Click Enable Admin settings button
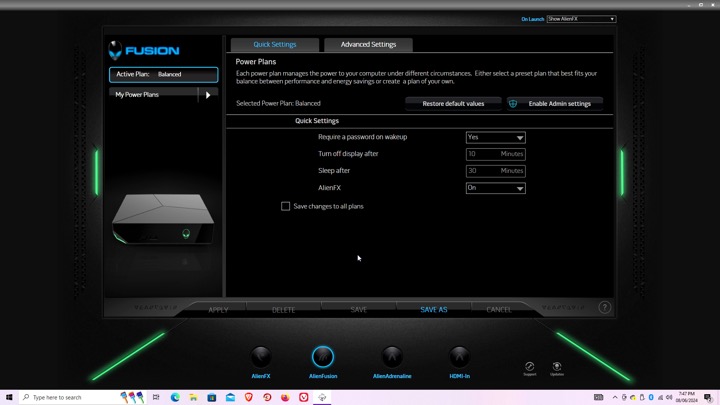 click(x=554, y=103)
